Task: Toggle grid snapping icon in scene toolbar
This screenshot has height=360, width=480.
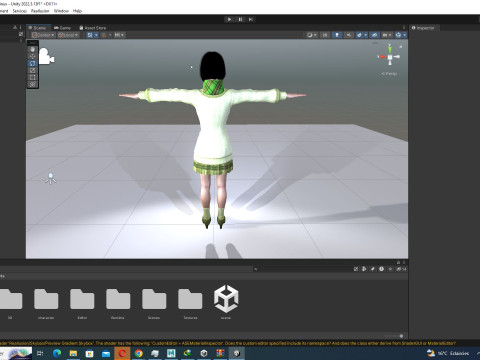Action: tap(104, 35)
